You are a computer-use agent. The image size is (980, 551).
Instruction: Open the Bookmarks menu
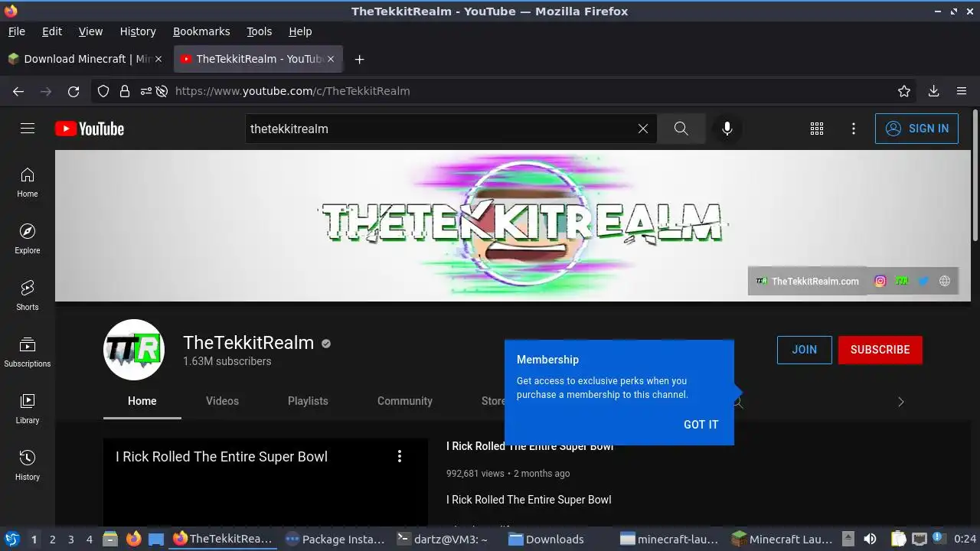click(x=201, y=31)
